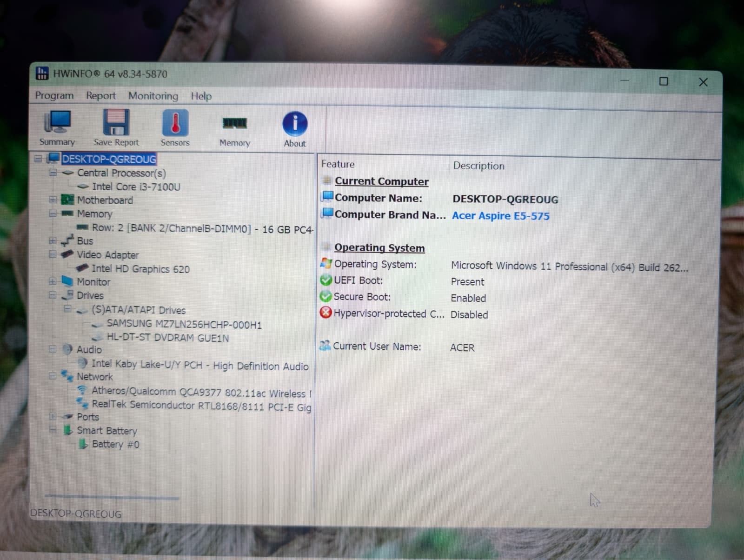Click the Network tree icon
The width and height of the screenshot is (744, 560).
[x=67, y=376]
